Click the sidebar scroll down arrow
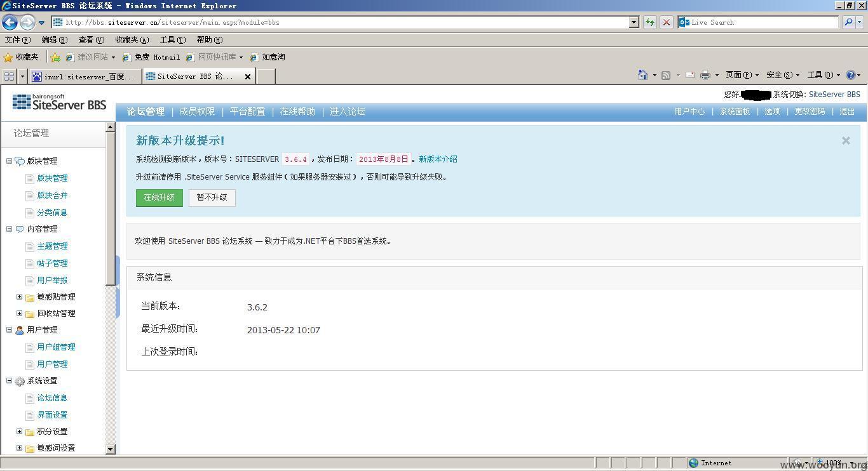Viewport: 868px width, 471px height. [x=110, y=449]
